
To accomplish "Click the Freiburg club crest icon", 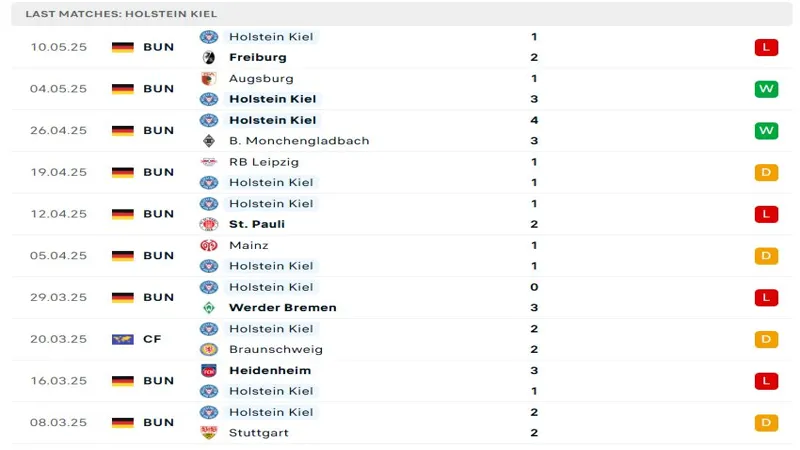I will pos(209,58).
